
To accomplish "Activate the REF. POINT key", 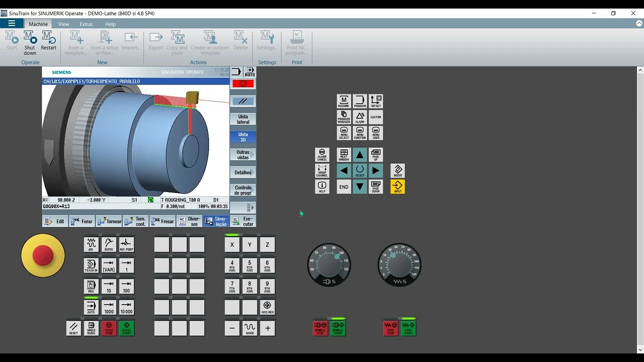I will [126, 244].
